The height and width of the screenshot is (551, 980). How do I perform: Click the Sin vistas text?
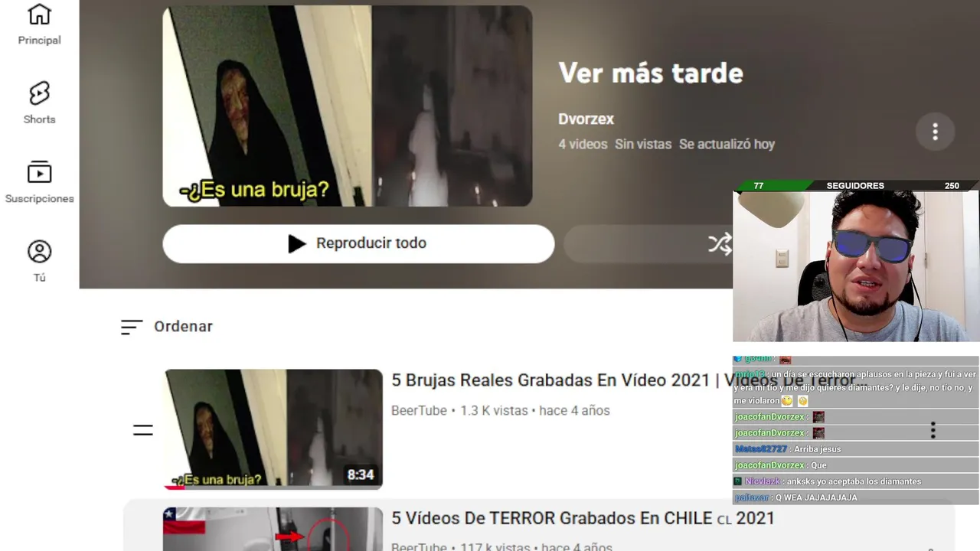tap(643, 144)
